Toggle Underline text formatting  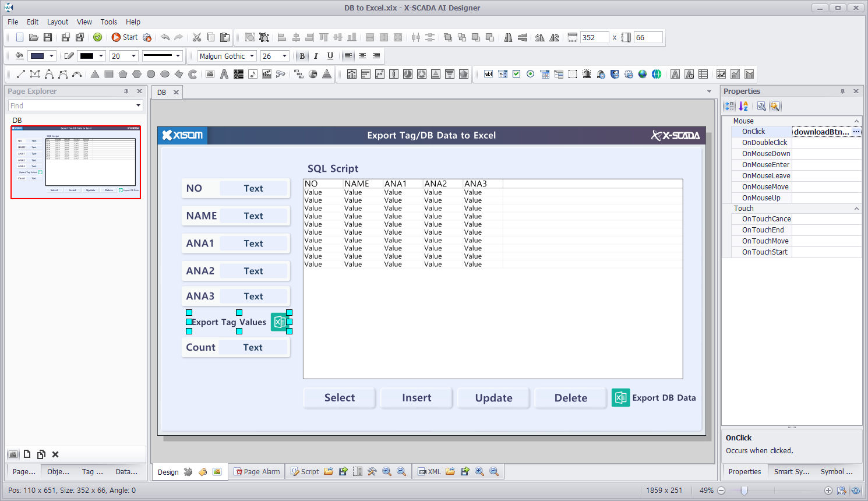[330, 56]
